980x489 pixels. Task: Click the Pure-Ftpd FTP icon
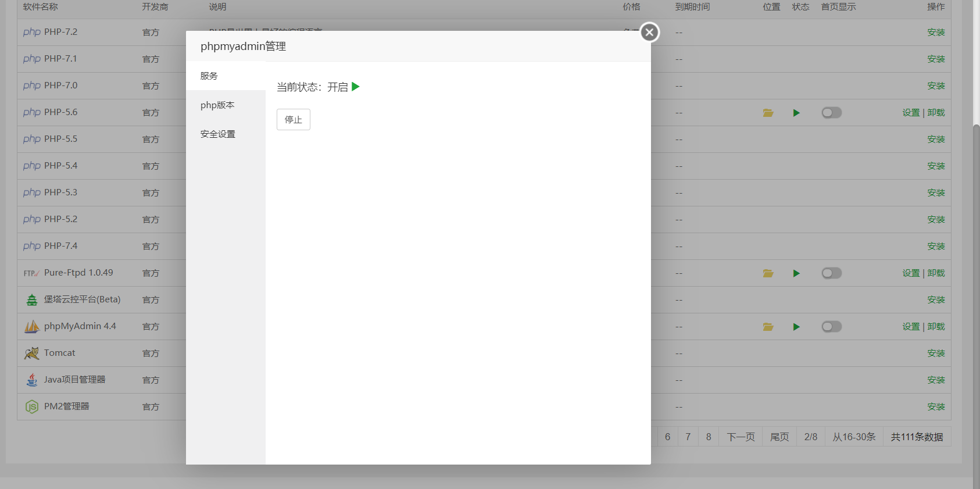32,273
